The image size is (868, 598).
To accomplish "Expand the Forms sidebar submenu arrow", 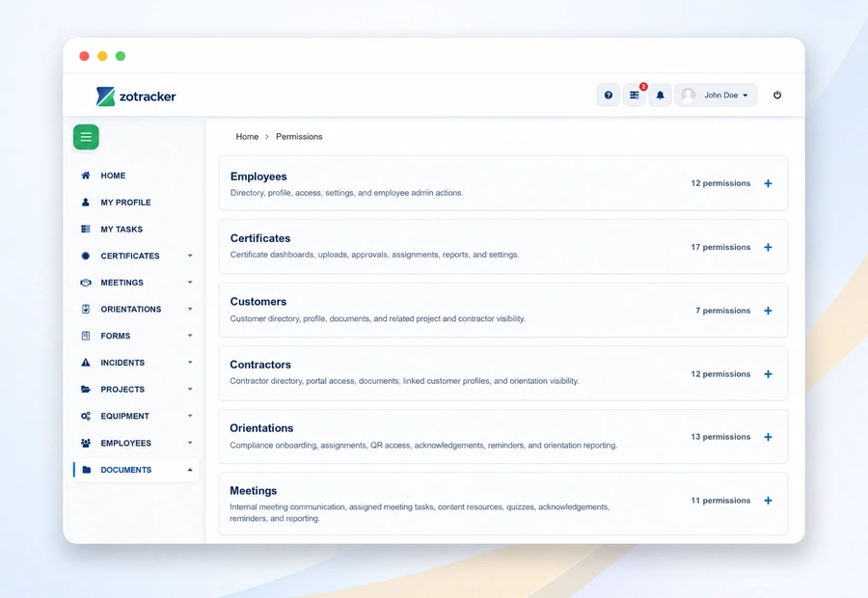I will click(190, 336).
